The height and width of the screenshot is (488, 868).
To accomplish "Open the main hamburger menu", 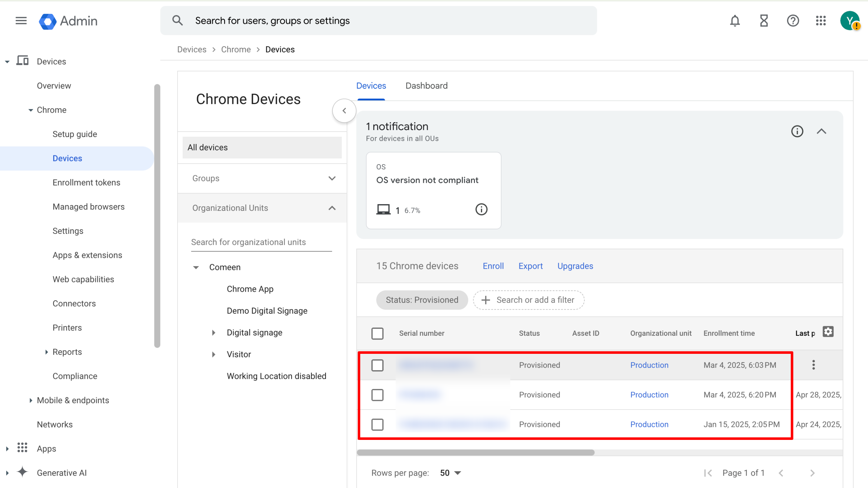I will point(21,21).
